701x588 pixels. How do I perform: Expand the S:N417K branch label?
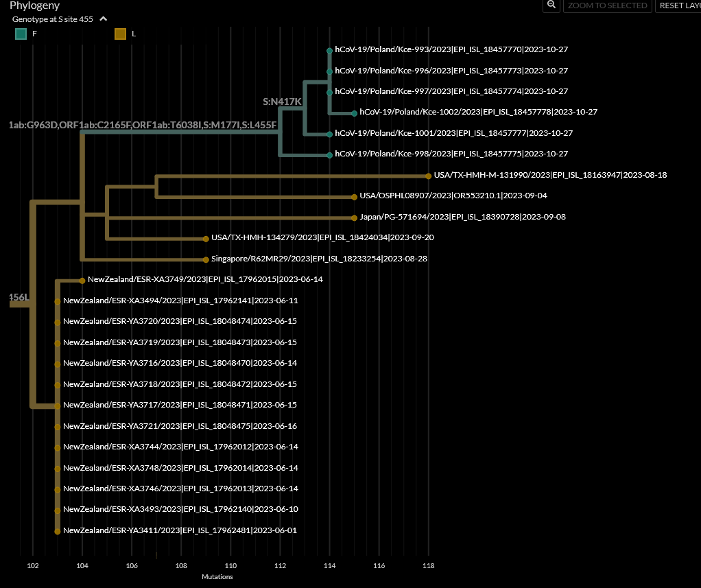click(x=283, y=101)
